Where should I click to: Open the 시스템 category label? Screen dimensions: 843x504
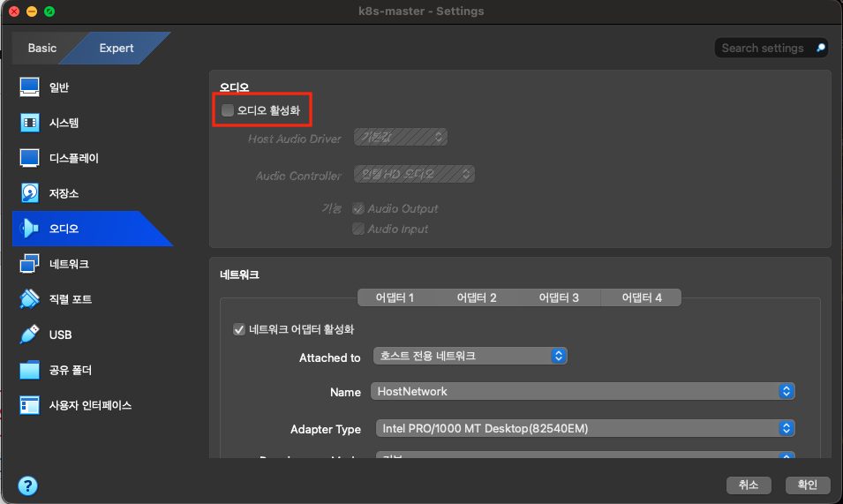(64, 123)
